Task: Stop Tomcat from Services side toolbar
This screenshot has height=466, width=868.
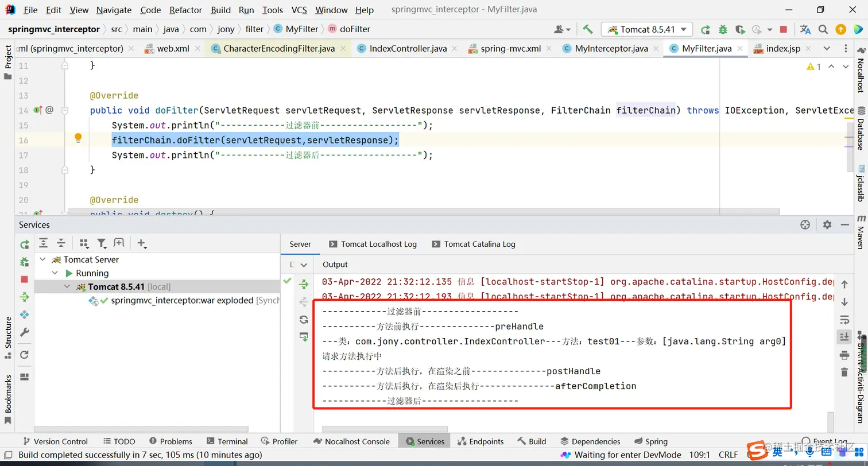Action: coord(24,279)
